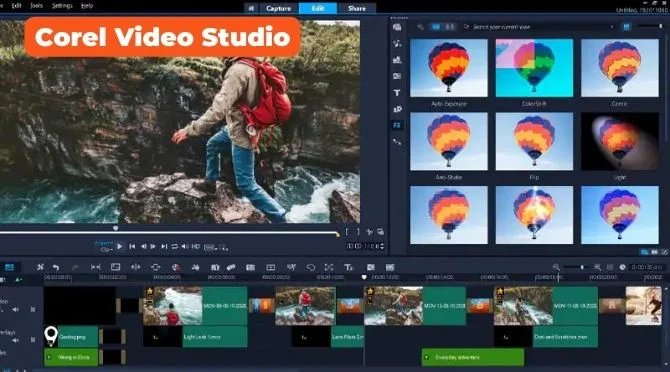Open the resize/crop mode dropdown
Screen dimensions: 670x372
click(x=224, y=247)
